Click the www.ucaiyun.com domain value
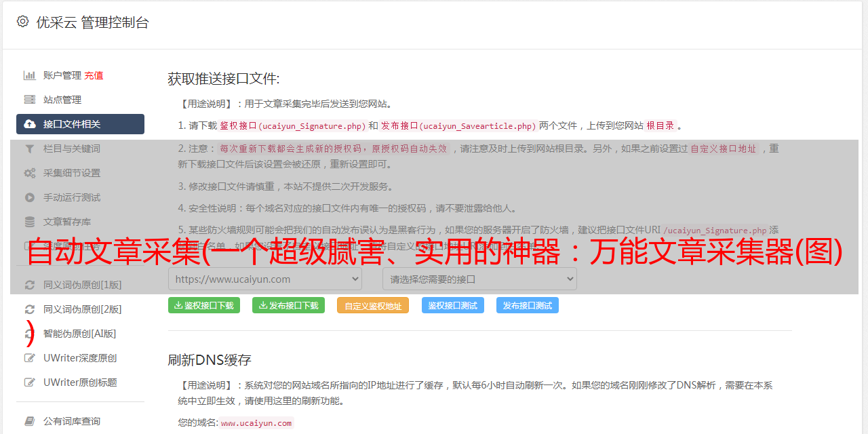This screenshot has height=434, width=868. [x=256, y=422]
